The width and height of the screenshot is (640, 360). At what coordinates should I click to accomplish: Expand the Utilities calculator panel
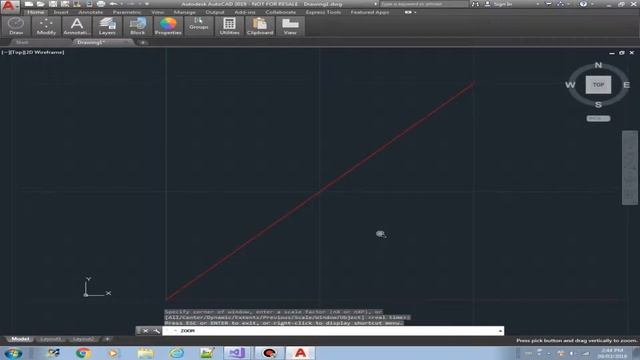(x=229, y=26)
